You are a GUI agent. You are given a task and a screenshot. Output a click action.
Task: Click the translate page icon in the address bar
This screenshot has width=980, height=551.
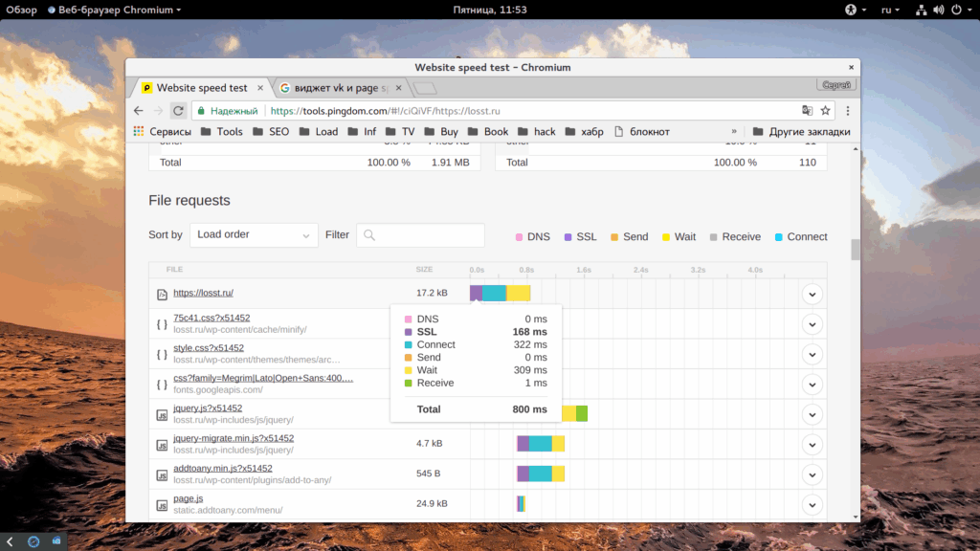(807, 111)
